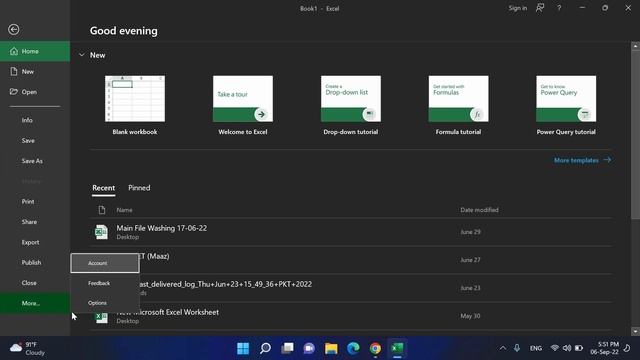
Task: Open the Power Query tutorial template
Action: click(x=566, y=105)
